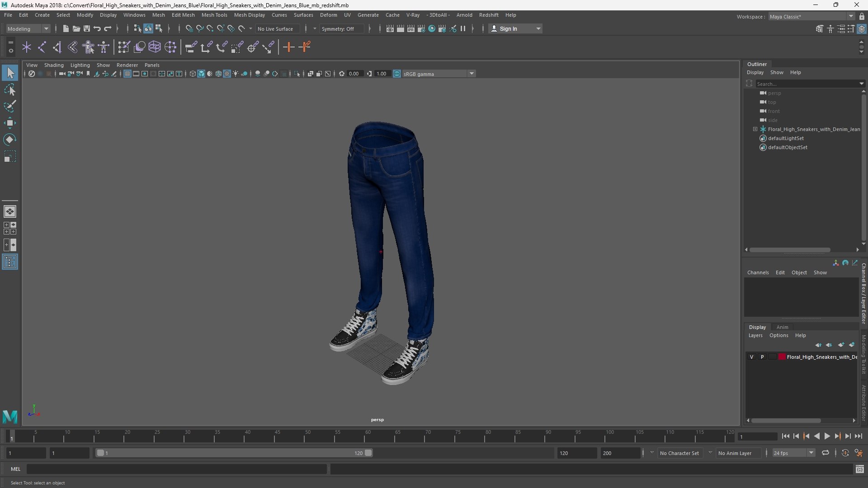
Task: Click the Save Scene disk icon
Action: (x=86, y=28)
